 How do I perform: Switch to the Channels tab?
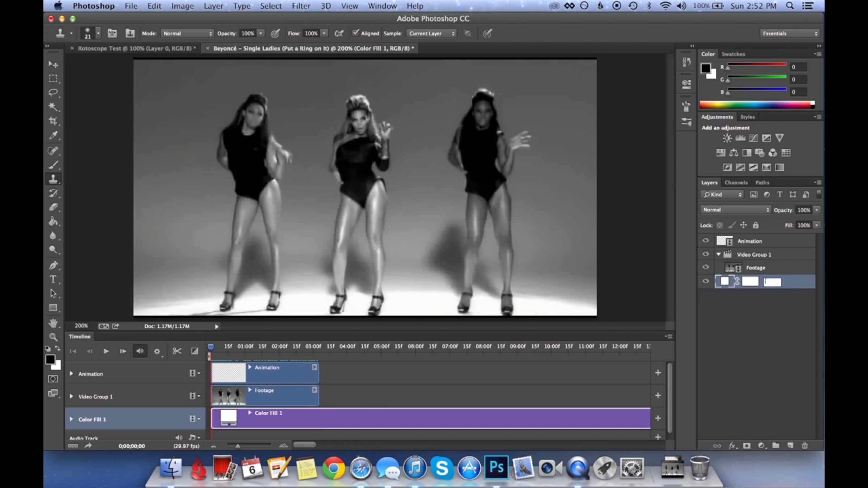pos(736,183)
